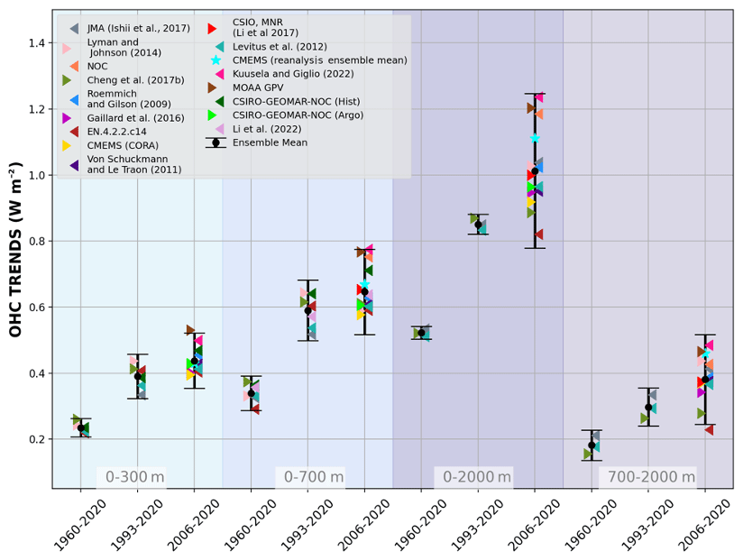Click the JMA (Ishii et al., 2017) legend marker
The width and height of the screenshot is (743, 560).
click(74, 29)
